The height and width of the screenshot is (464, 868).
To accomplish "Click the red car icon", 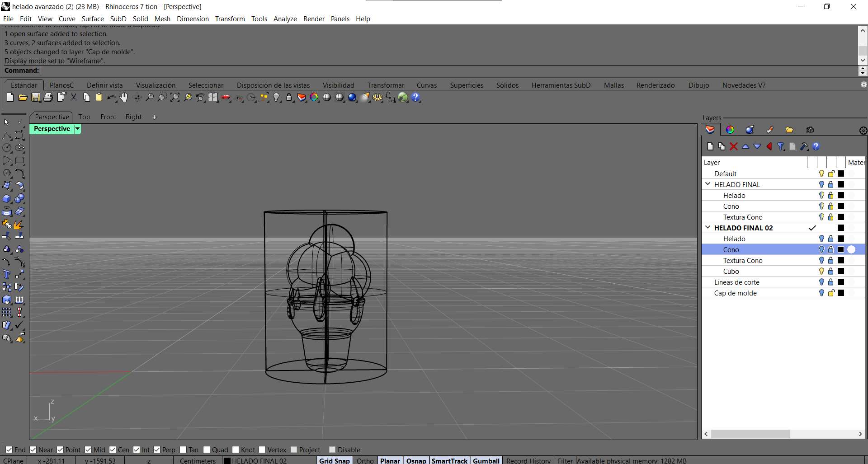I will click(x=226, y=97).
